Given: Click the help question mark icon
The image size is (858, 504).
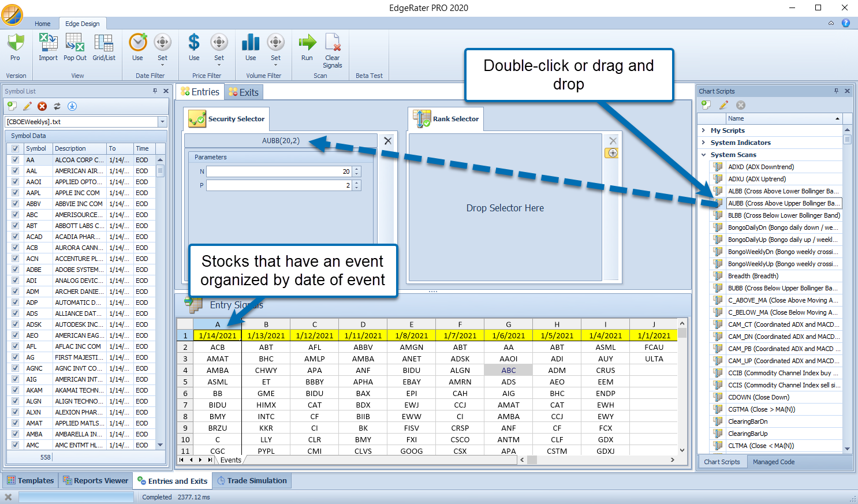Looking at the screenshot, I should coord(846,23).
